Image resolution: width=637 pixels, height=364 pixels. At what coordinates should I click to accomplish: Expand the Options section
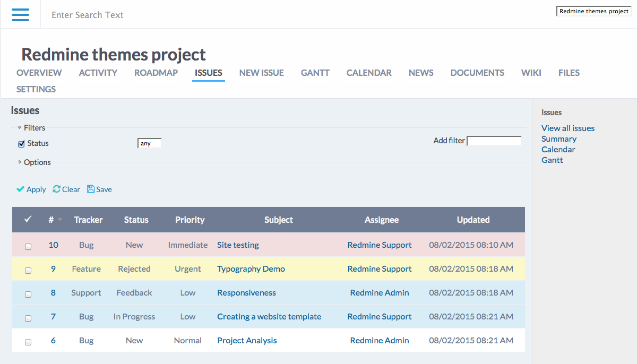point(20,162)
